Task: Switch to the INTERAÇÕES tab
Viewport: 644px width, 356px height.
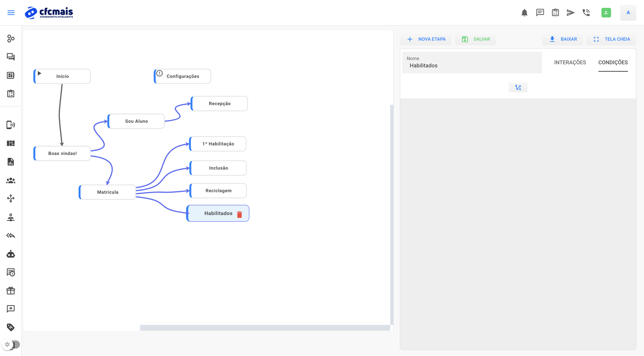Action: (570, 62)
